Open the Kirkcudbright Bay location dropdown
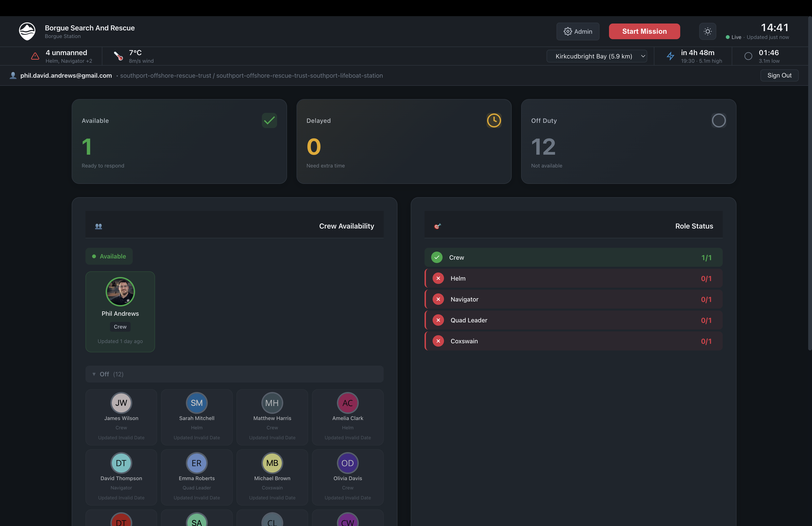 coord(597,56)
